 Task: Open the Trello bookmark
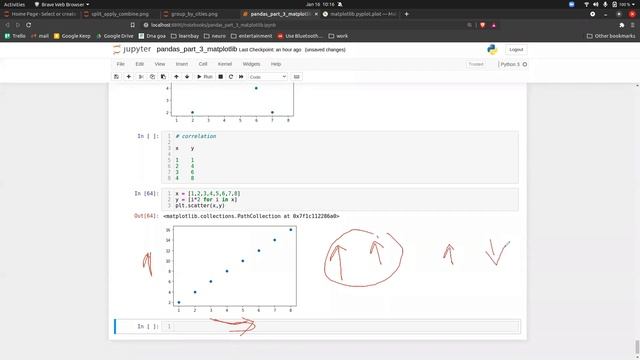(x=15, y=36)
